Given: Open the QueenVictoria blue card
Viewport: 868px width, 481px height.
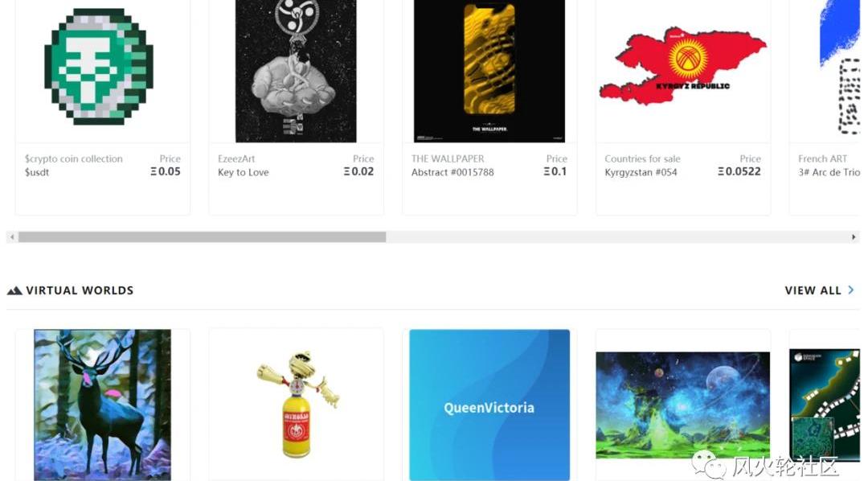Looking at the screenshot, I should click(489, 405).
